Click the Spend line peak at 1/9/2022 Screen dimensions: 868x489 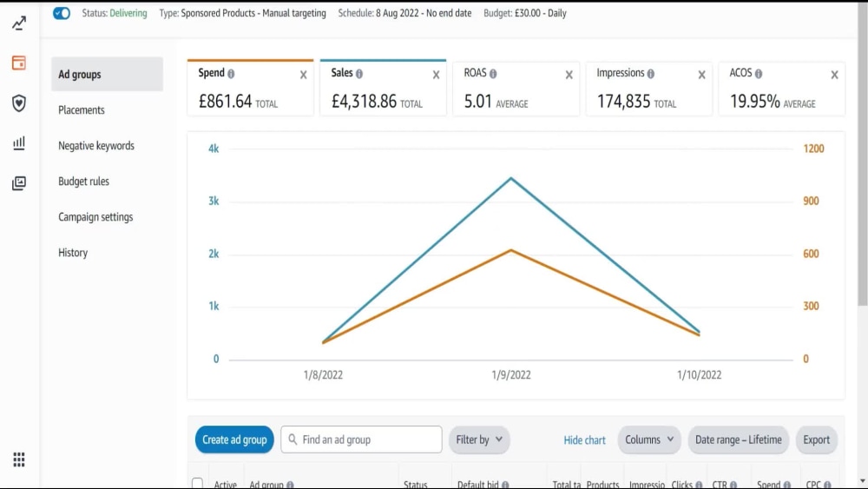[511, 250]
